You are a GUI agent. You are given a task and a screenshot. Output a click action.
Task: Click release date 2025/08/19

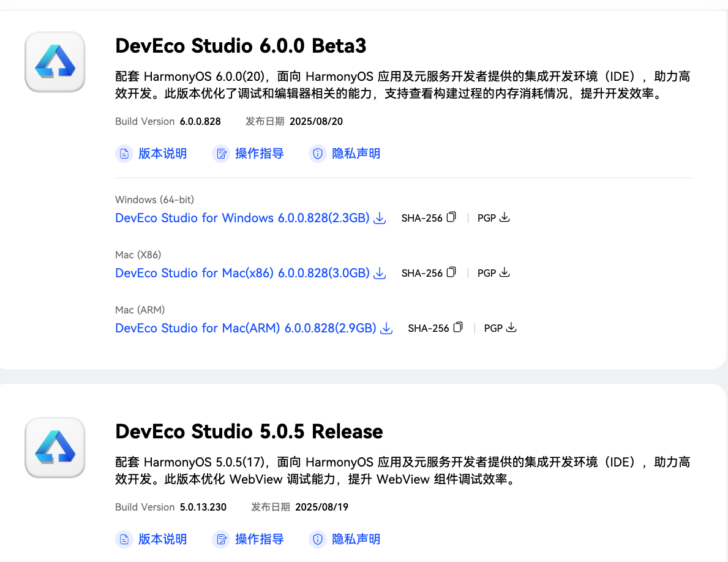click(x=321, y=508)
